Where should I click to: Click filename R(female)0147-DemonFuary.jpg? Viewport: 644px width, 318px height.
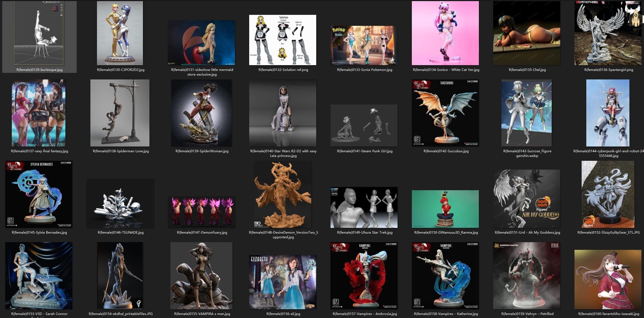202,232
